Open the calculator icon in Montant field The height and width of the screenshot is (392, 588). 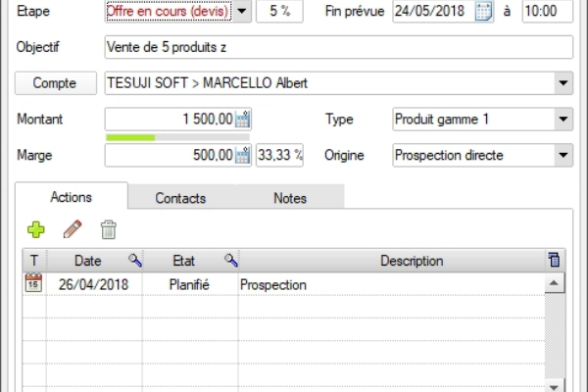(243, 120)
